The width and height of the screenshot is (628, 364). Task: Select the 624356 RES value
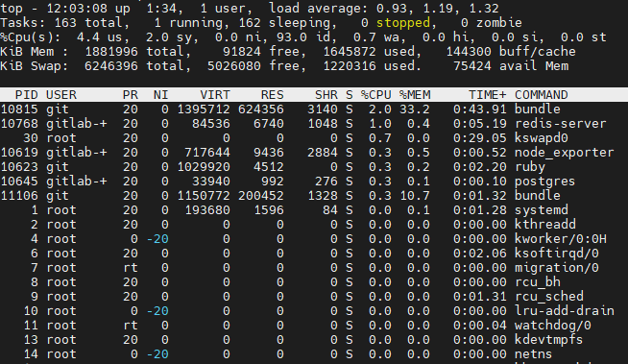coord(261,109)
